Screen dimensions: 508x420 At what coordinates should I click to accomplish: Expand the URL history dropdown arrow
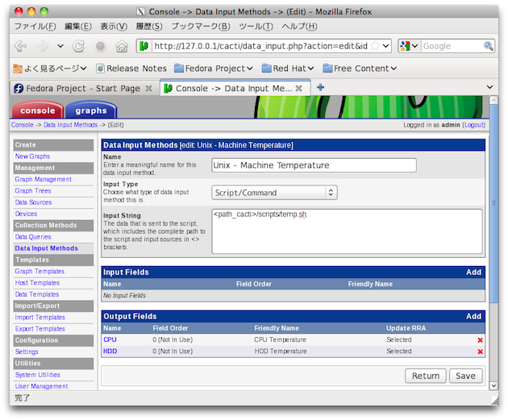385,46
